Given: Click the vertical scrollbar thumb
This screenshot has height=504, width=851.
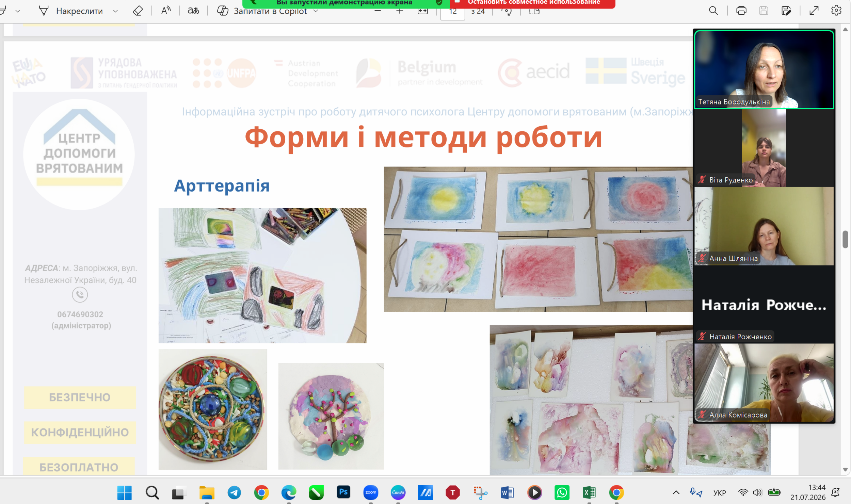Looking at the screenshot, I should [845, 240].
